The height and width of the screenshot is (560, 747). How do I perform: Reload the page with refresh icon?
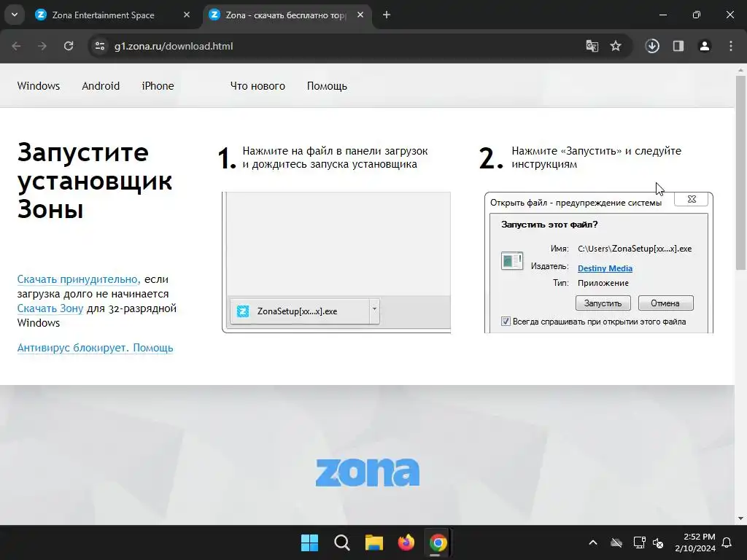click(69, 46)
